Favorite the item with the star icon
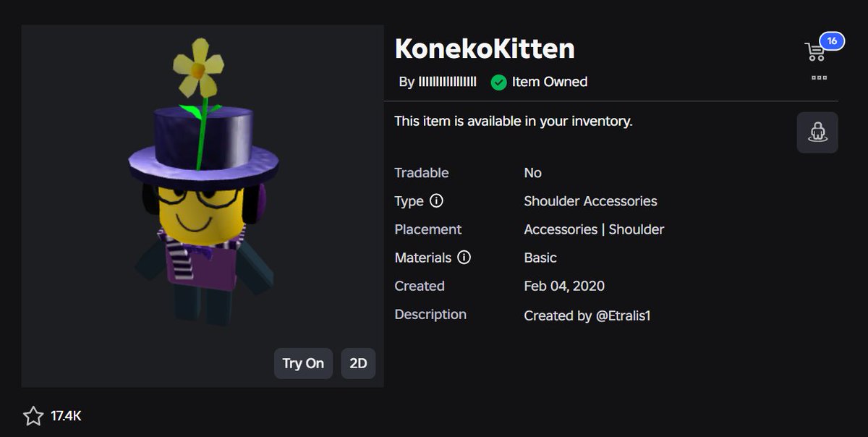868x437 pixels. click(x=33, y=416)
